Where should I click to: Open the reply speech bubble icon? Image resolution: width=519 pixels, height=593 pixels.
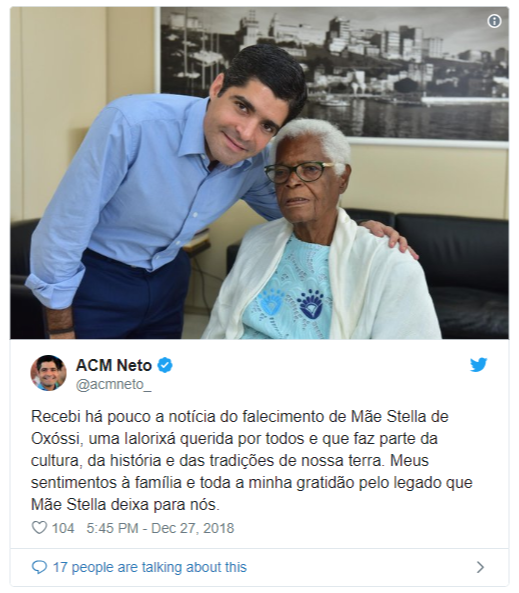tap(39, 567)
